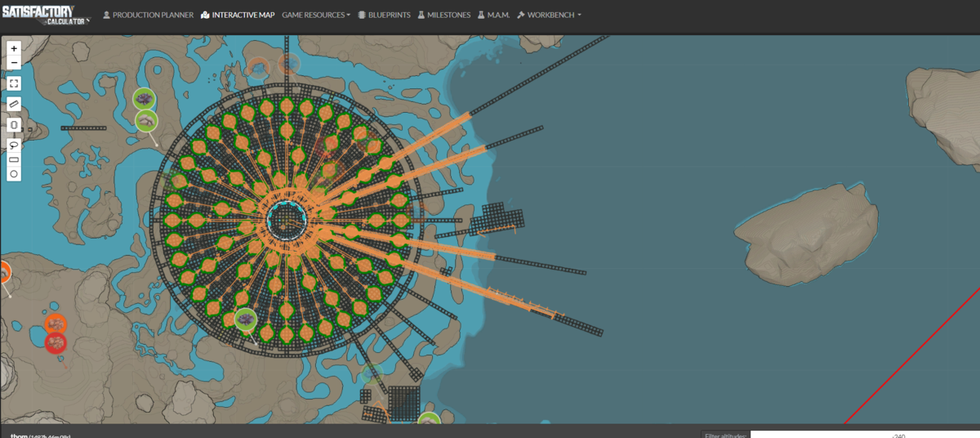Click the upper green dark-ore node marker
Screen dimensions: 980x438
[145, 99]
